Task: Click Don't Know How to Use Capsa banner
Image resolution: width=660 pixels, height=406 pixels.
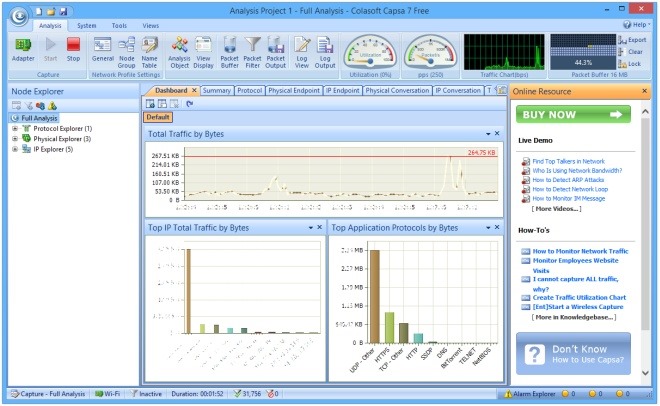Action: 573,354
